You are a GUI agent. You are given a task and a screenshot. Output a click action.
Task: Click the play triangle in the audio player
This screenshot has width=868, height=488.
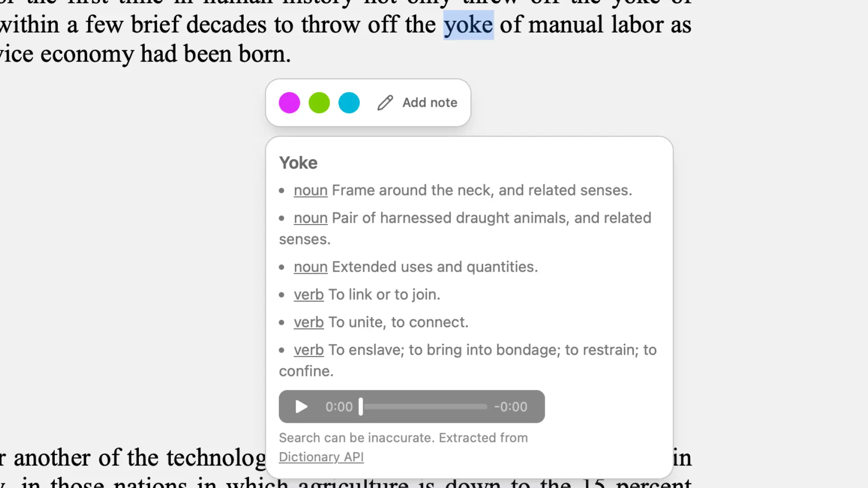click(301, 407)
